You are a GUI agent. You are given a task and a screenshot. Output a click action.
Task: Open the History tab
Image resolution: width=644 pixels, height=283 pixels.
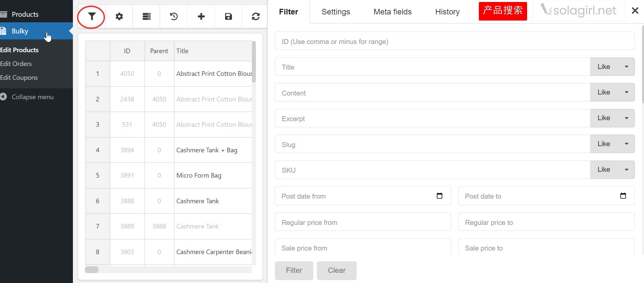click(447, 12)
